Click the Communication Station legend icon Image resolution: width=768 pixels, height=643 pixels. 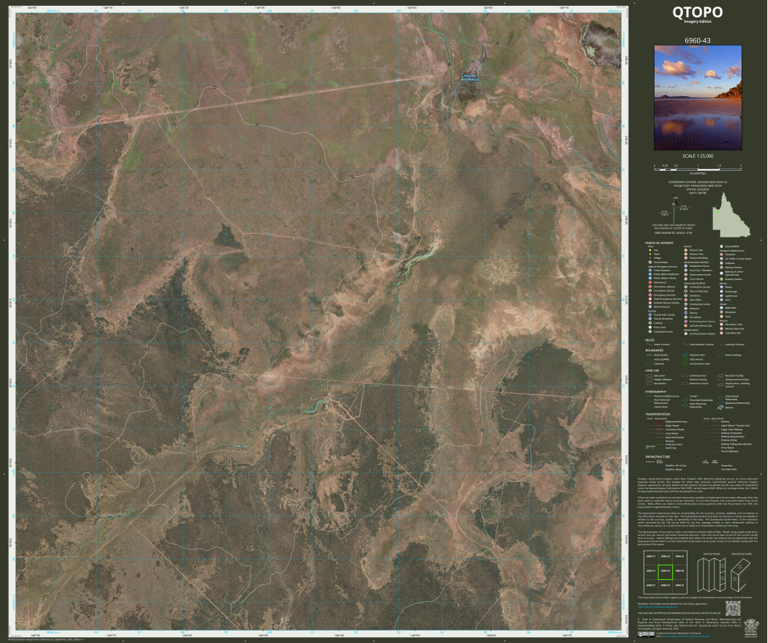point(686,333)
